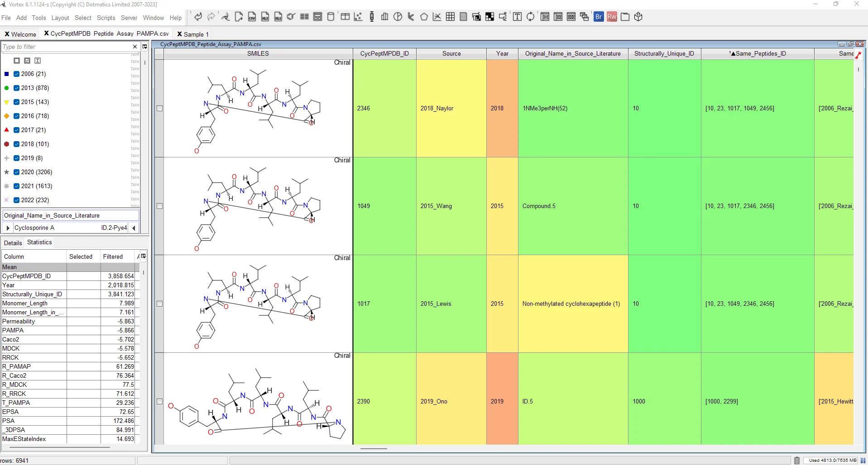Switch to the Sample 1 tab
The width and height of the screenshot is (868, 465).
click(x=196, y=34)
